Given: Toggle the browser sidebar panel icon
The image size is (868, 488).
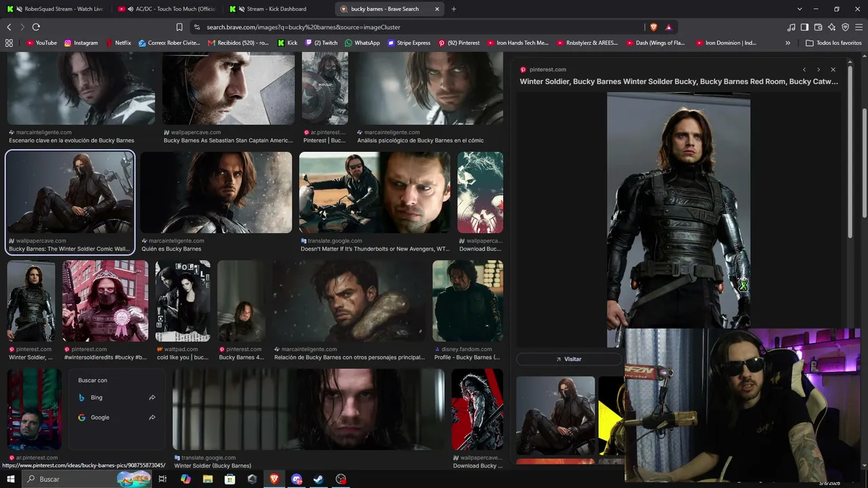Looking at the screenshot, I should pos(804,27).
